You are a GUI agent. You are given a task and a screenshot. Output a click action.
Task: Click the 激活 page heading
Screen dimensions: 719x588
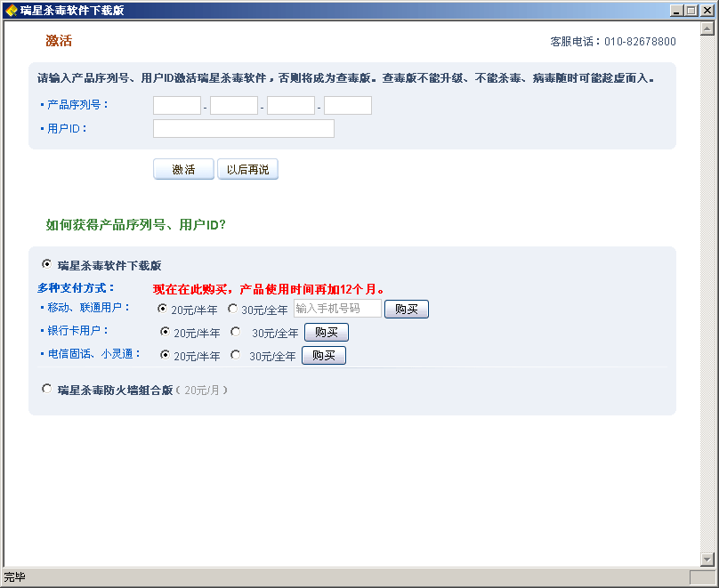coord(59,41)
